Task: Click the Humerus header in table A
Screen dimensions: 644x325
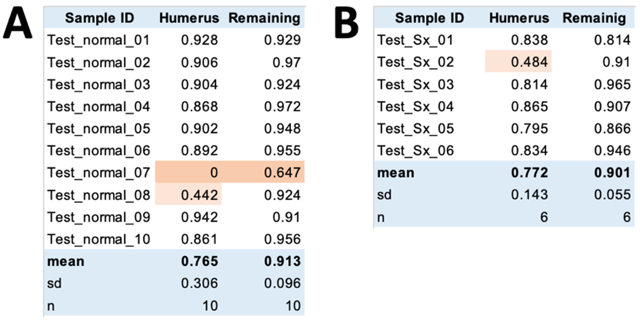Action: click(x=189, y=18)
